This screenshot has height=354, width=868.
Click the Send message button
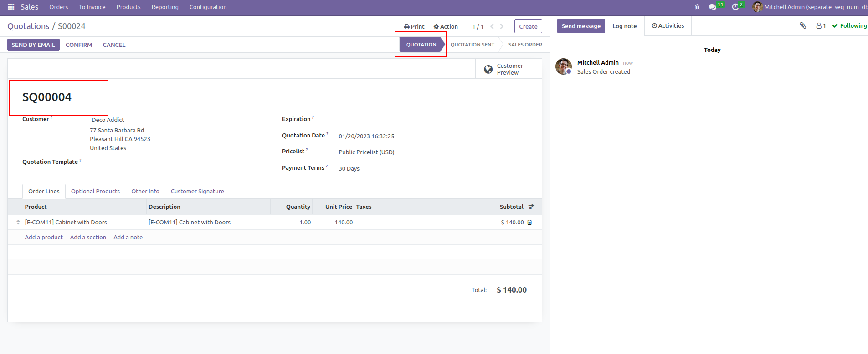click(x=581, y=26)
